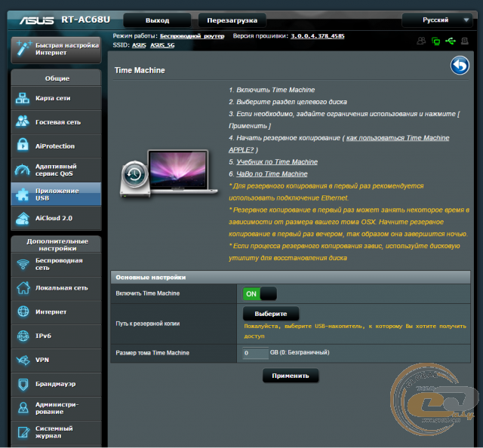Click the ASUS SSID link
Screen dimensions: 483x448
(139, 45)
